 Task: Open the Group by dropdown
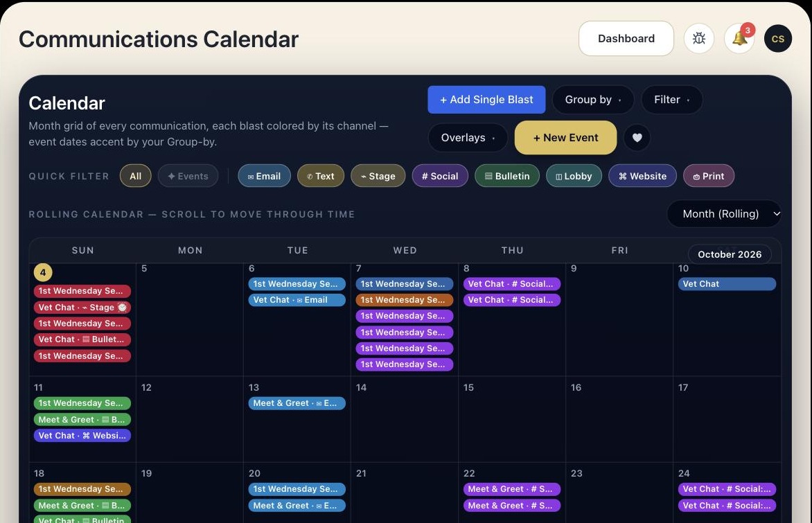coord(593,100)
